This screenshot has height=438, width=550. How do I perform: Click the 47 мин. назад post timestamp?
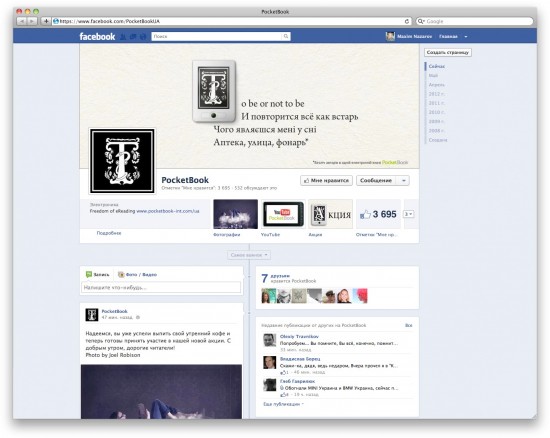pos(117,317)
